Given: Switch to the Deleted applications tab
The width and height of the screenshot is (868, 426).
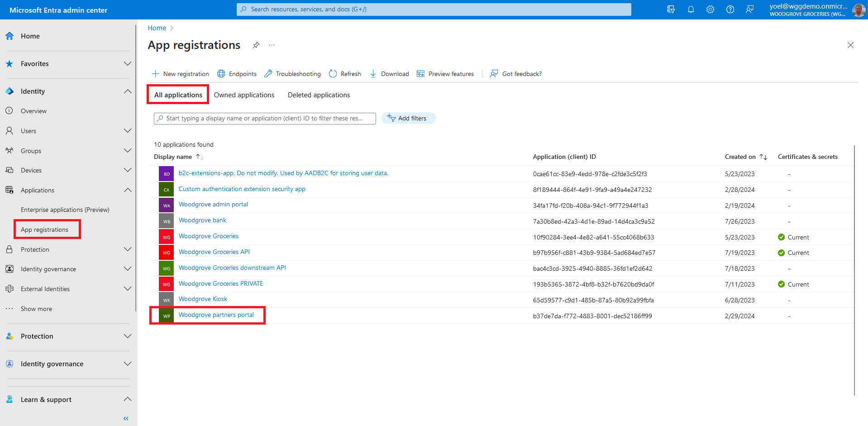Looking at the screenshot, I should click(x=319, y=95).
